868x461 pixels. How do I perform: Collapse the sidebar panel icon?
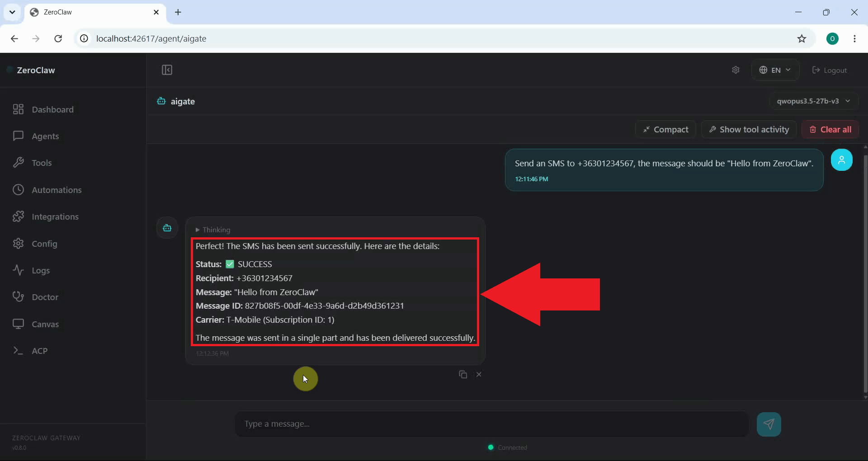[x=167, y=70]
